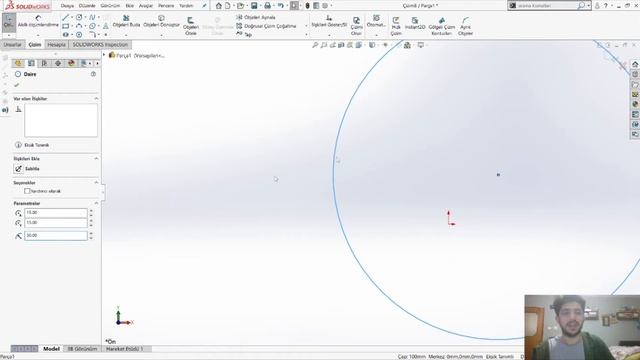640x360 pixels.
Task: Collapse the İlişkileri Ekle section
Action: [96, 158]
